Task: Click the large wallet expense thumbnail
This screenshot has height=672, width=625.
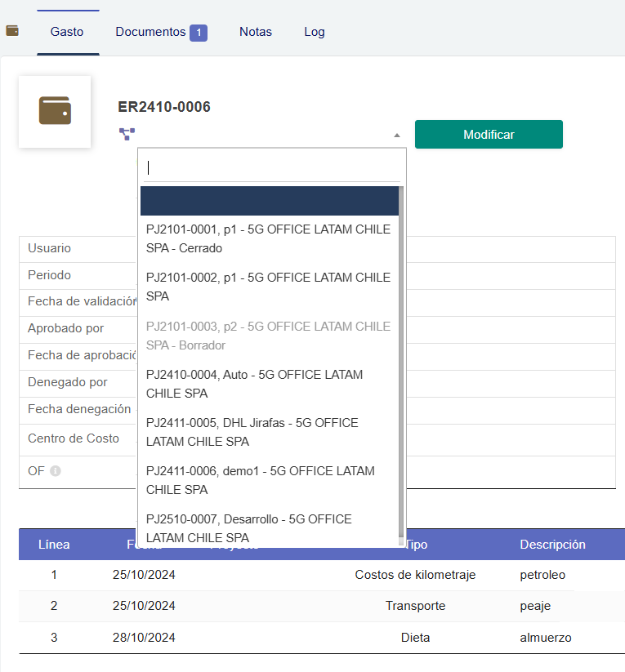Action: 55,112
